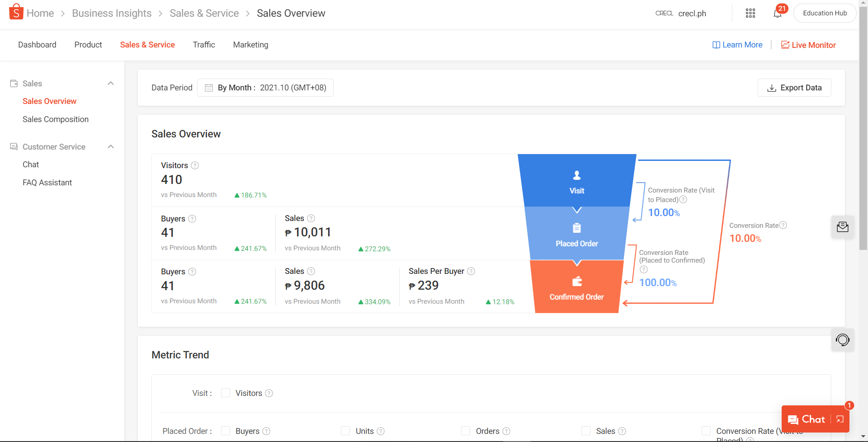Open the floating mail inbox icon
This screenshot has width=868, height=442.
[843, 227]
